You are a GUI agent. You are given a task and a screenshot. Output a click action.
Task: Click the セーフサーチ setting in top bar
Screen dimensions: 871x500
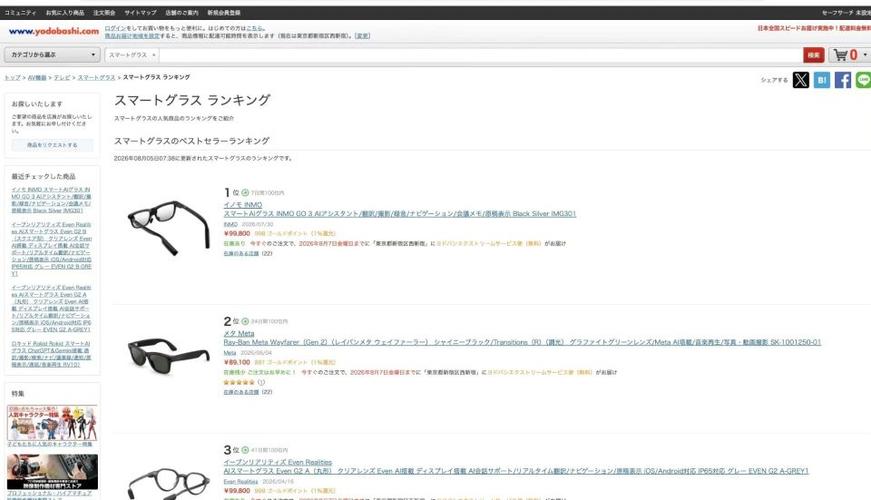846,12
